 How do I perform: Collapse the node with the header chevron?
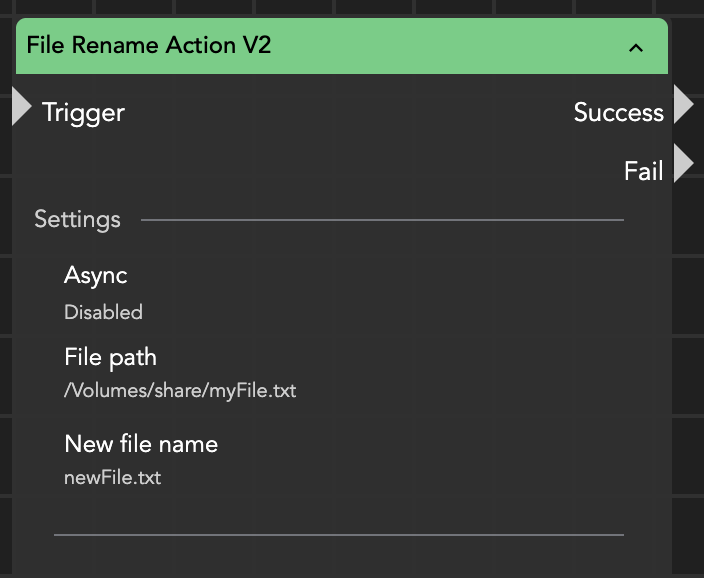pos(636,47)
